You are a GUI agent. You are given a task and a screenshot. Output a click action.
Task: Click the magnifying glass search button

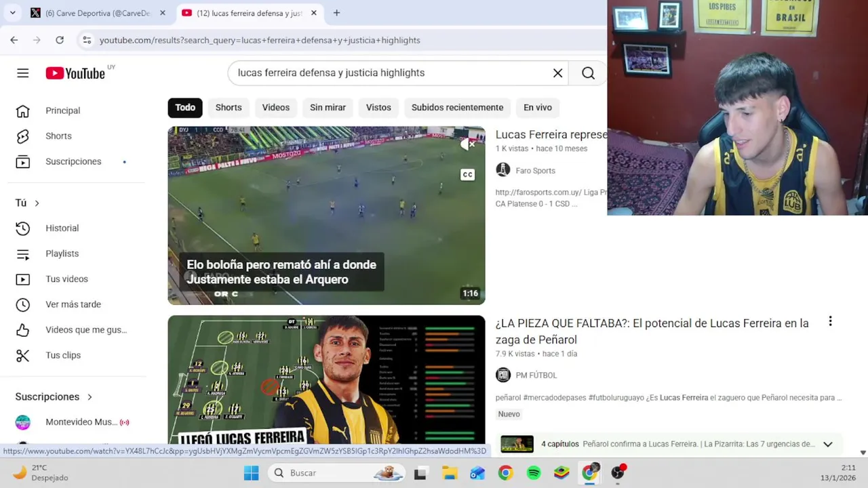588,73
